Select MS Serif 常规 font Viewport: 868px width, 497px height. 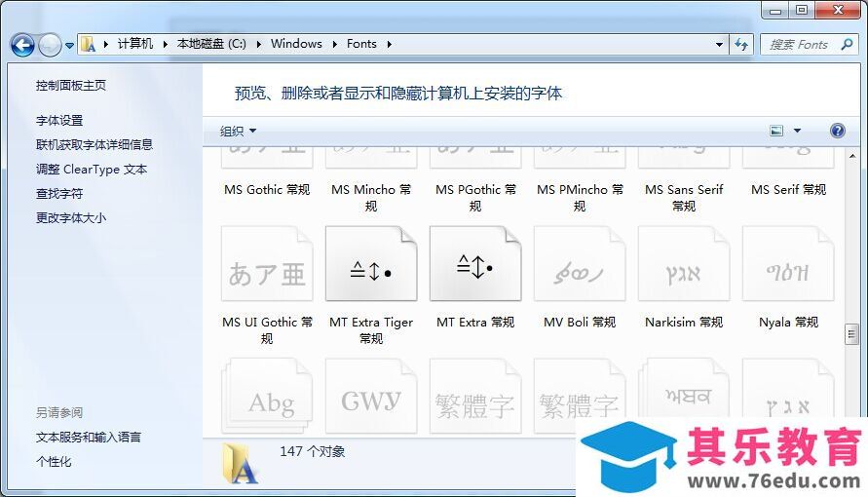788,190
